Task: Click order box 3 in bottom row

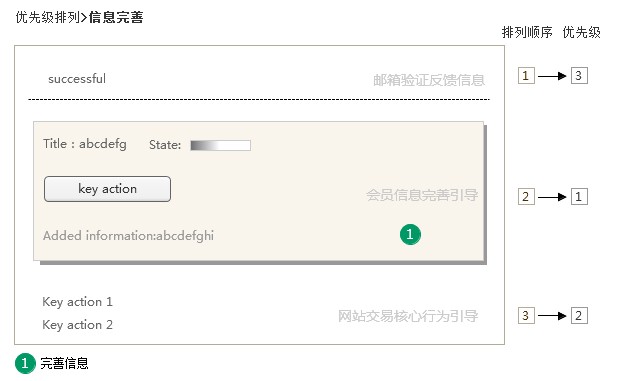Action: point(526,316)
